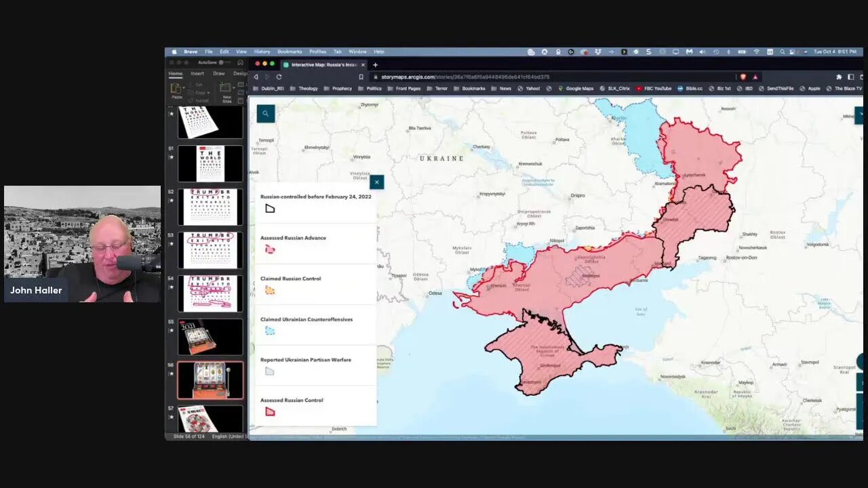868x488 pixels.
Task: Open the Bible.cc bookmark
Action: (690, 88)
